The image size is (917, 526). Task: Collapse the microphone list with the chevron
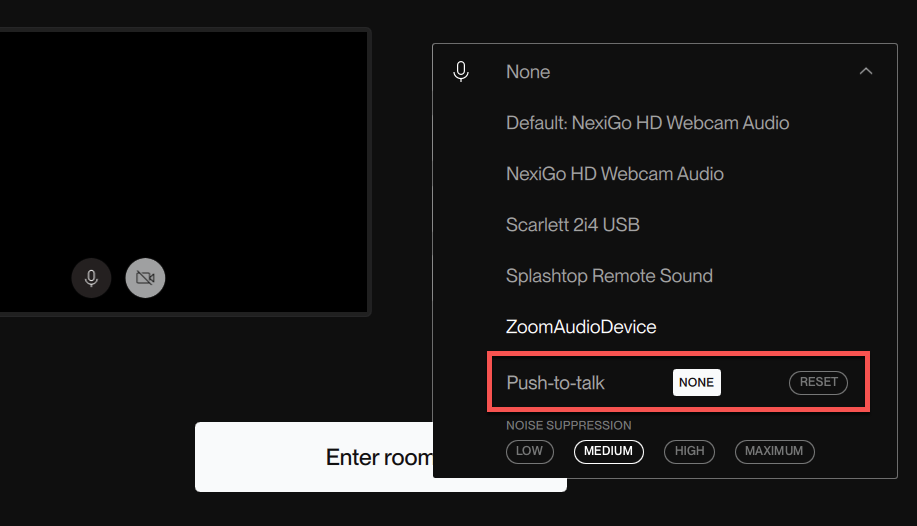[866, 71]
